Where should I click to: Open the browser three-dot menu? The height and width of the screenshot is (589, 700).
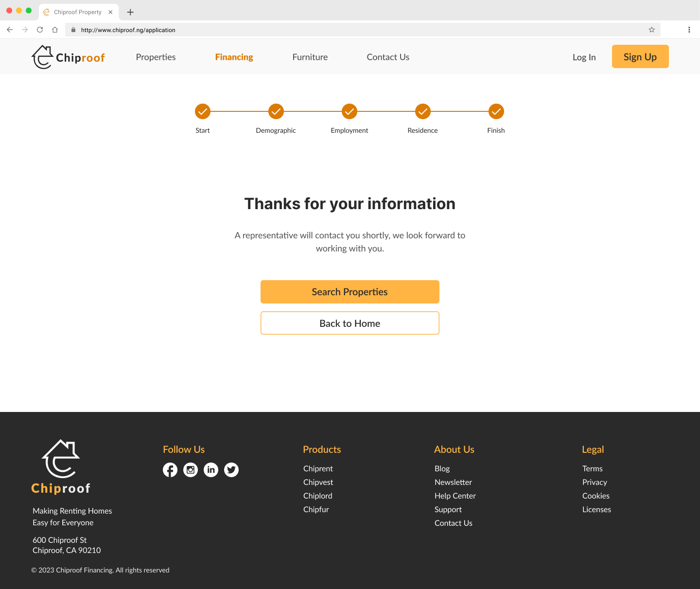pyautogui.click(x=689, y=30)
